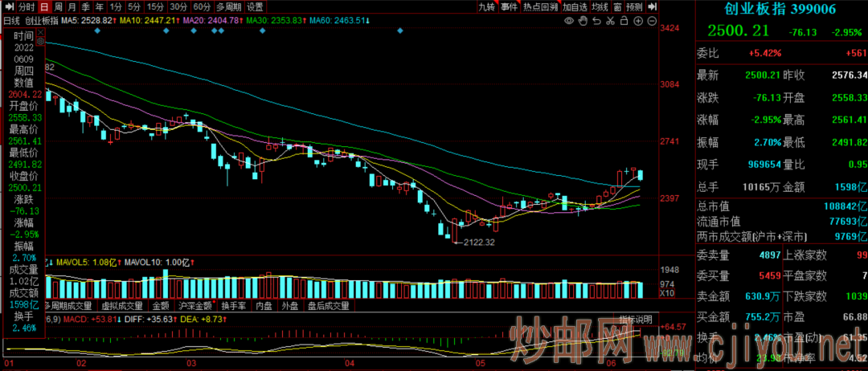The height and width of the screenshot is (371, 868).
Task: Select the 虚拟成交量 indicator tab
Action: (121, 305)
